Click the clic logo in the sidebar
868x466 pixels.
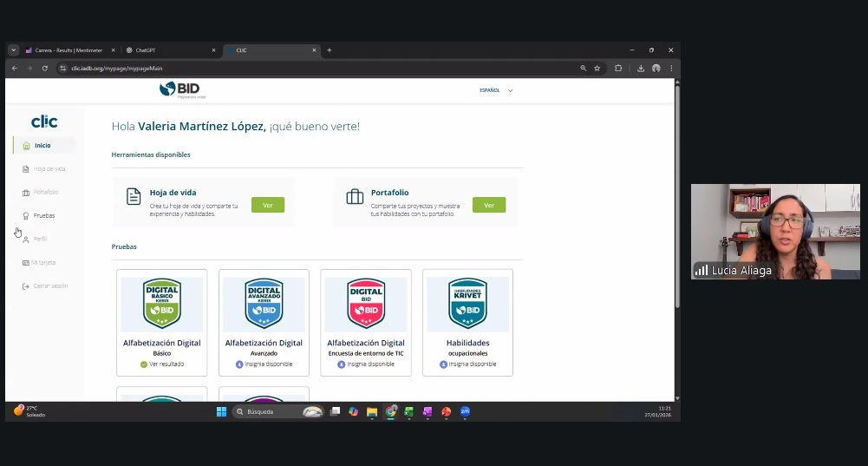click(x=44, y=121)
